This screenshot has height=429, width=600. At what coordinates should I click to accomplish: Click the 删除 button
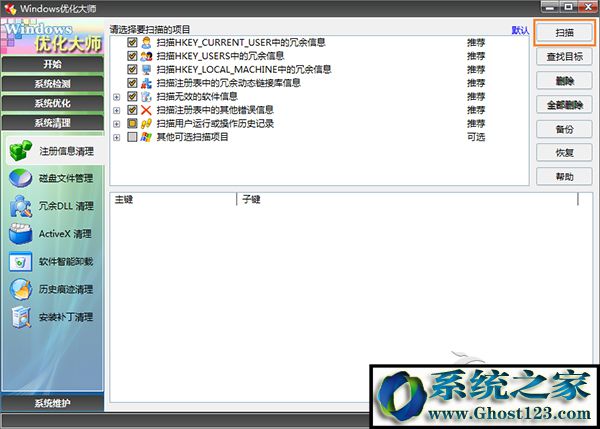pos(564,81)
